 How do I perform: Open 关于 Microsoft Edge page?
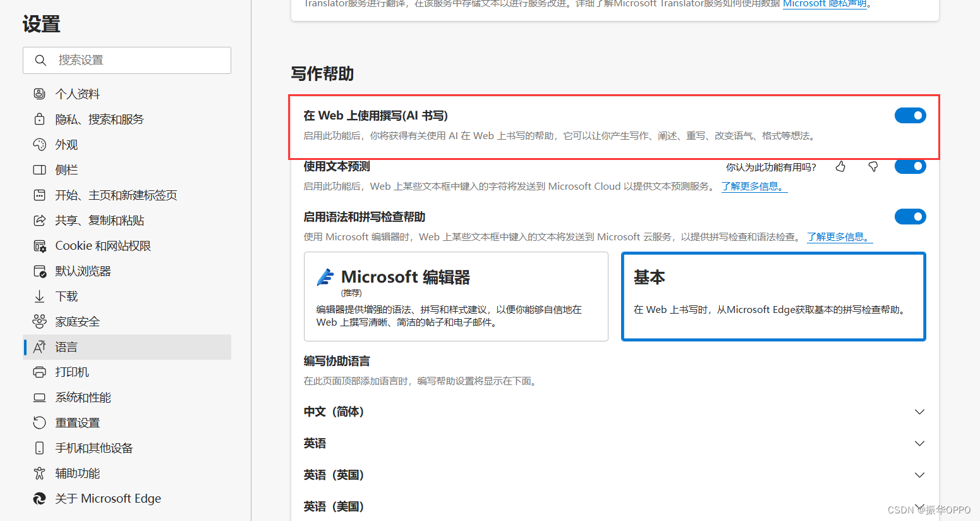pos(127,498)
